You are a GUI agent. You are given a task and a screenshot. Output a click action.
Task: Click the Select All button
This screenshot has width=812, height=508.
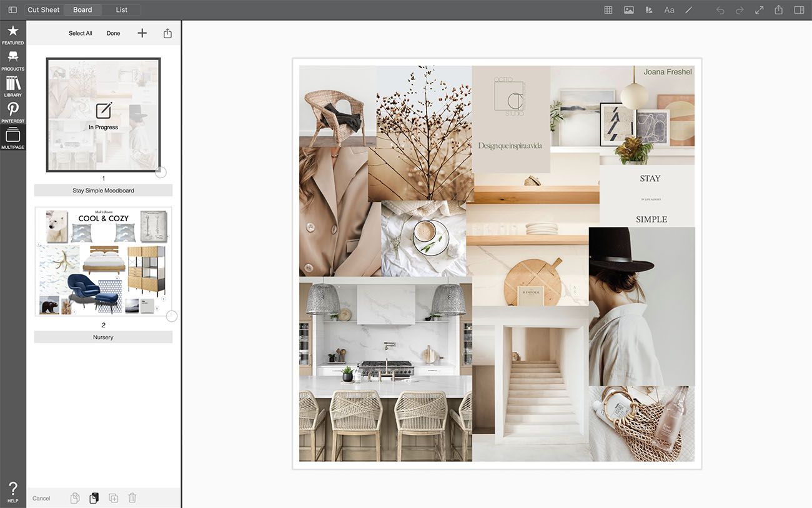click(x=81, y=33)
